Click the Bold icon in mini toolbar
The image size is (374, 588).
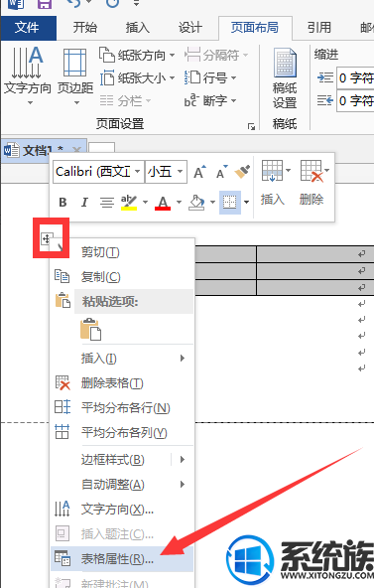[x=62, y=203]
